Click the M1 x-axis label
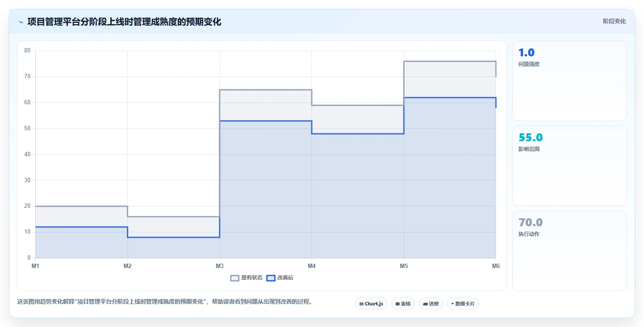 pos(35,266)
